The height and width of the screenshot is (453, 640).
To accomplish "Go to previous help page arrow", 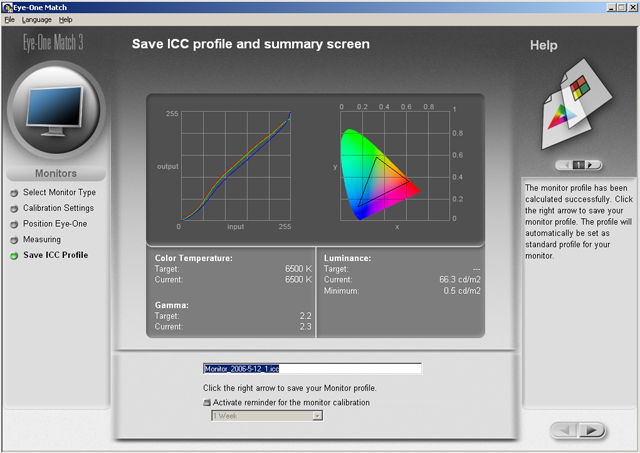I will click(x=567, y=165).
